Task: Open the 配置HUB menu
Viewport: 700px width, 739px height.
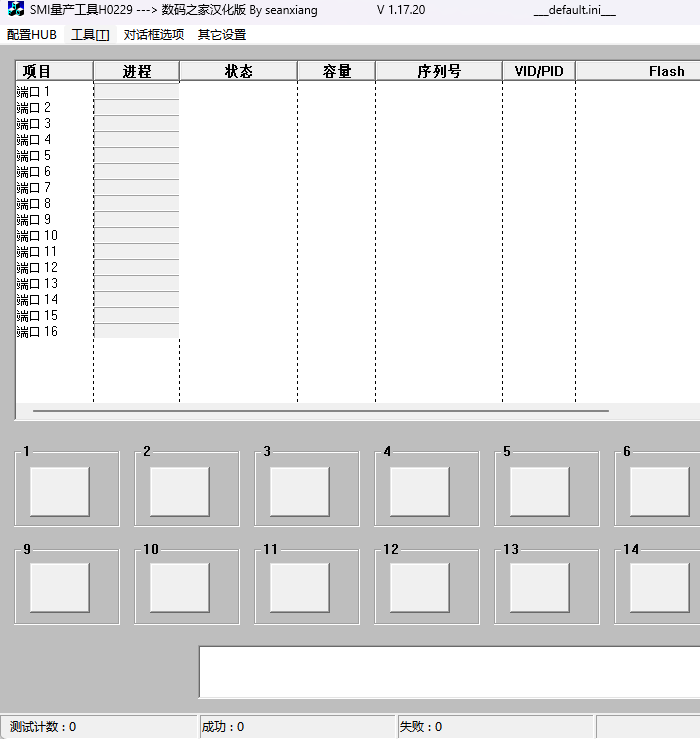Action: (x=32, y=35)
